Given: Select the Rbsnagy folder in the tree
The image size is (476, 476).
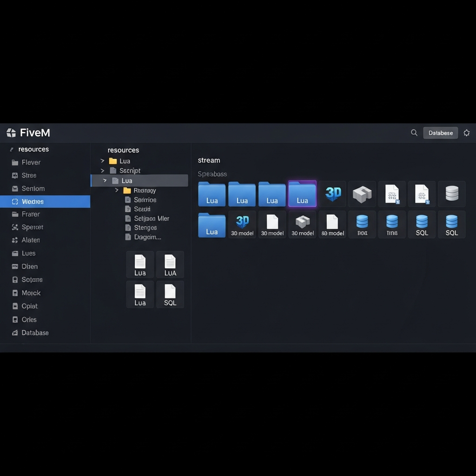Looking at the screenshot, I should click(139, 190).
